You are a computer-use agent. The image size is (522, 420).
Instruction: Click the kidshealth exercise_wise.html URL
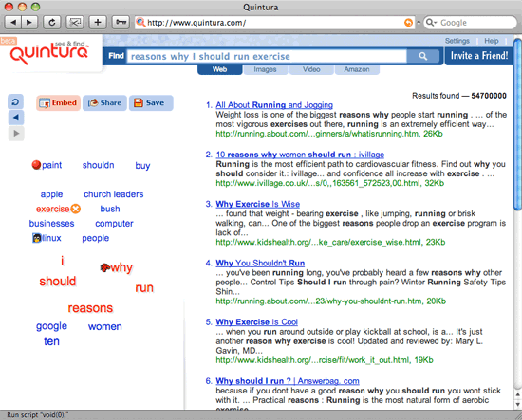[x=330, y=242]
